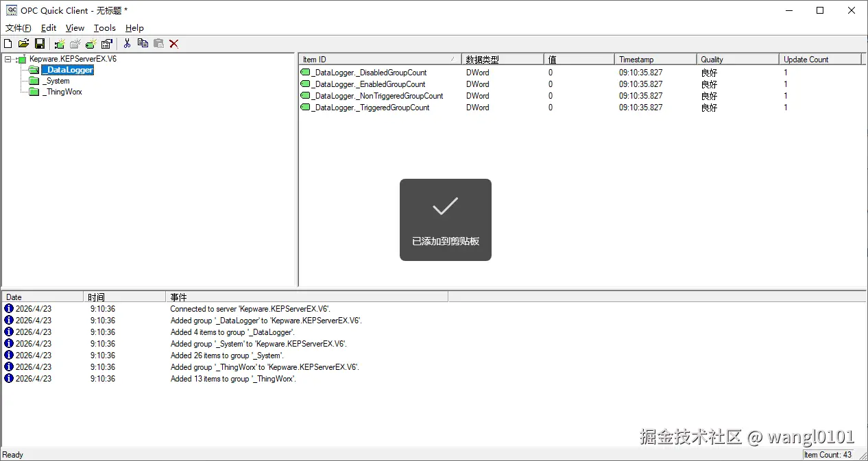Click event "Added 4 items to group '_DataLogger'."

[232, 332]
